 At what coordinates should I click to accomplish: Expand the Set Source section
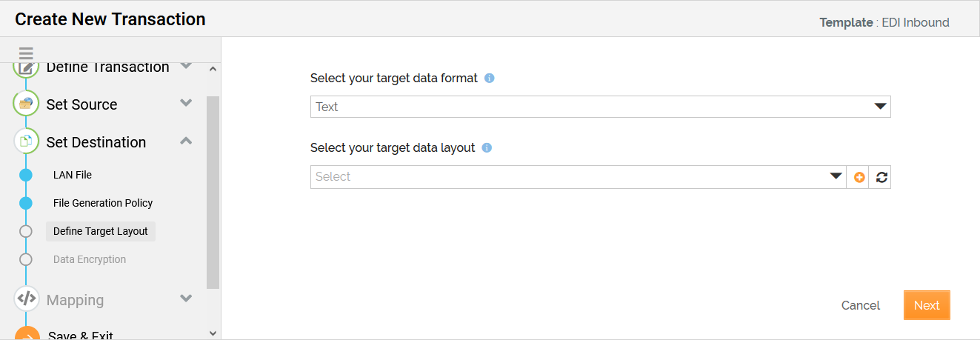pos(187,104)
